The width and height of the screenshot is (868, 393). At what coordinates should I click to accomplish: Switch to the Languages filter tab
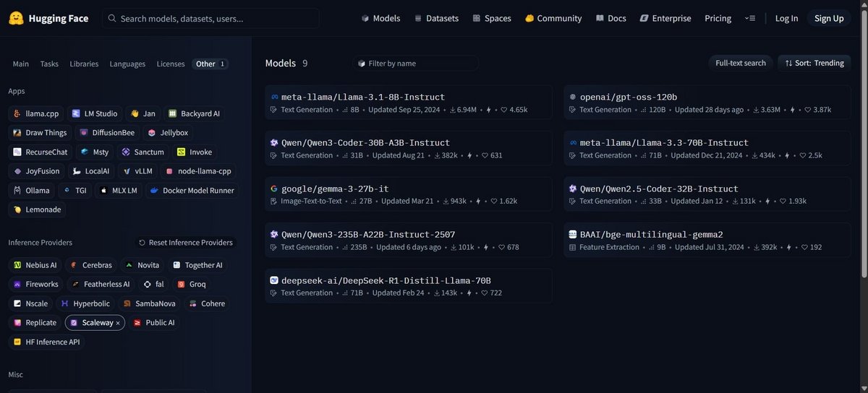click(x=127, y=64)
